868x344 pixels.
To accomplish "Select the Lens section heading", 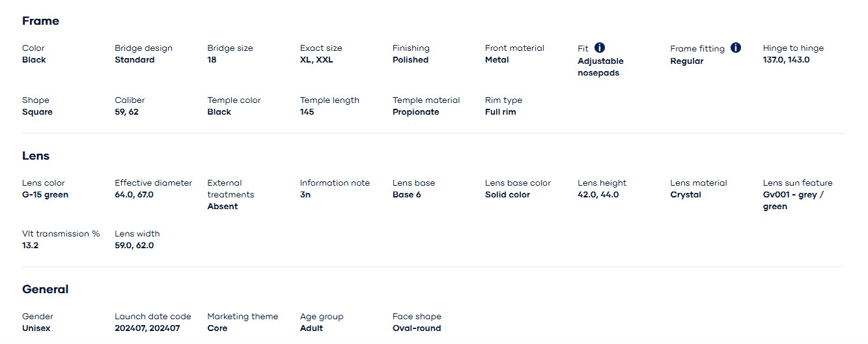I will pos(36,156).
